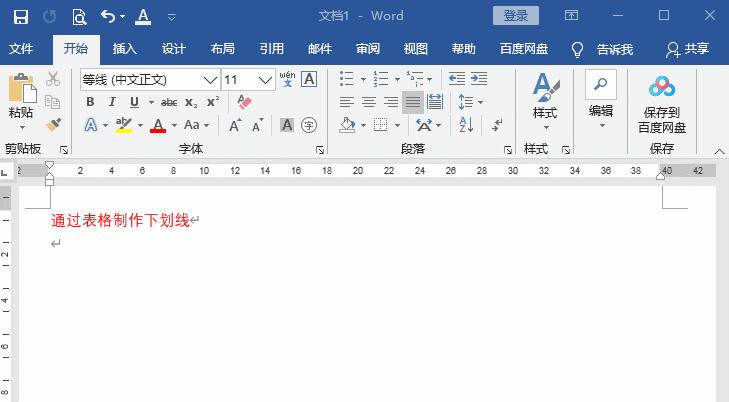This screenshot has height=402, width=729.
Task: Apply yellow text highlight color
Action: click(124, 125)
